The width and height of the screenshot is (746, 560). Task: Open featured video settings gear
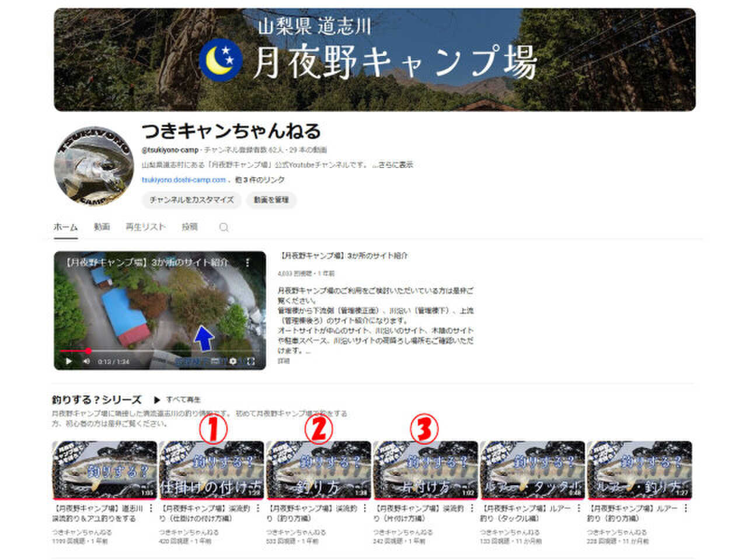(x=233, y=361)
